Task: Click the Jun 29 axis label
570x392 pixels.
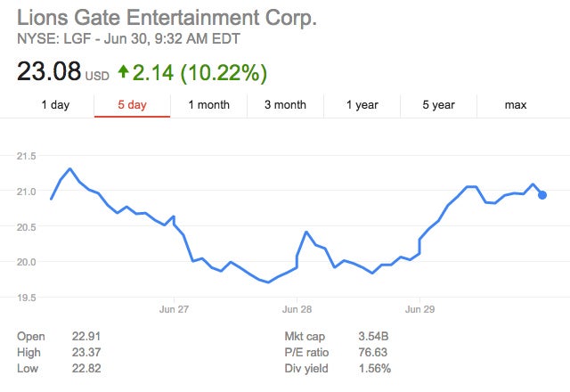Action: click(x=419, y=310)
